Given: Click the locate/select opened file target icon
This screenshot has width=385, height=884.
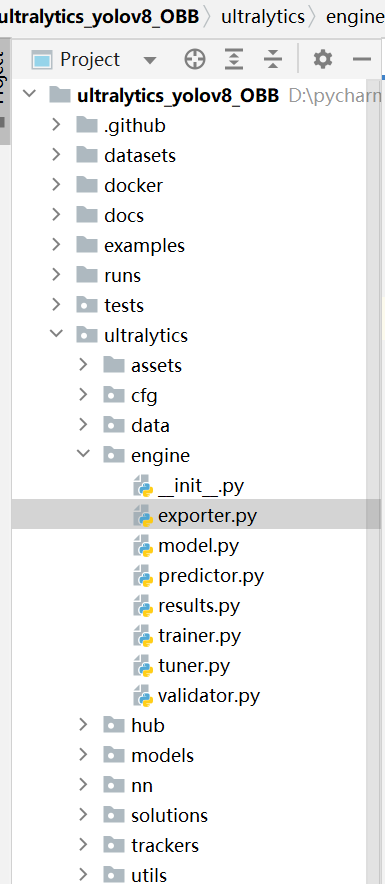Looking at the screenshot, I should click(195, 59).
